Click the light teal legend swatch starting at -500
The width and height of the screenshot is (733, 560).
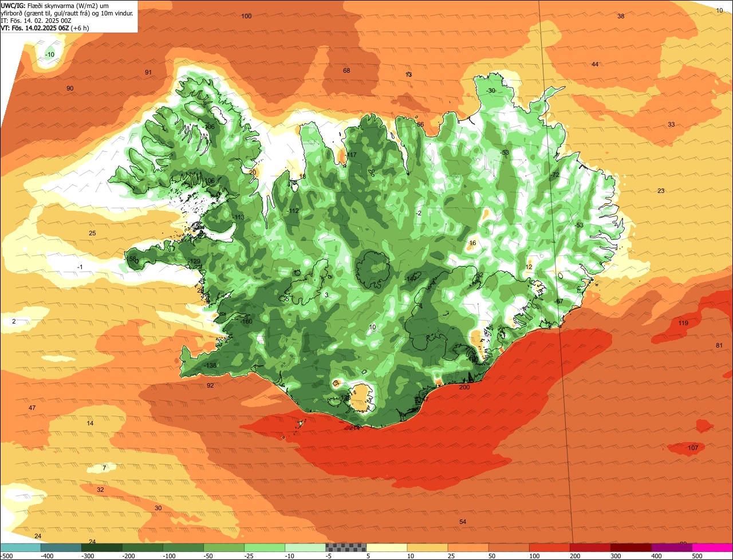click(20, 547)
